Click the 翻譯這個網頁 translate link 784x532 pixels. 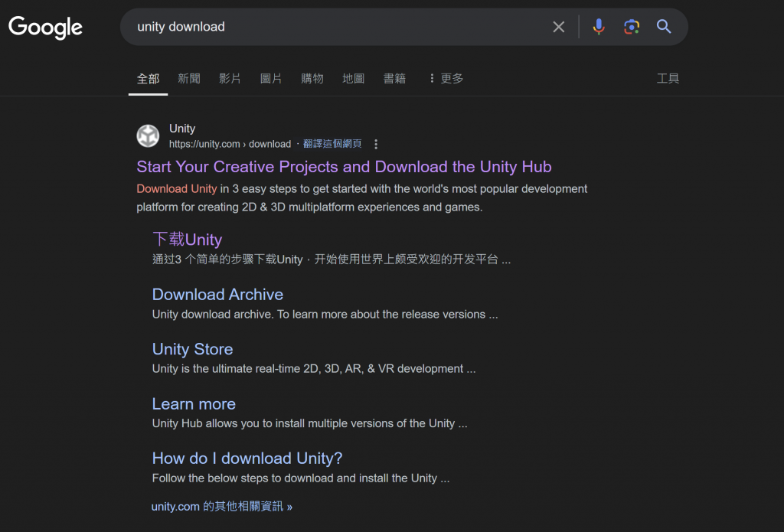332,144
